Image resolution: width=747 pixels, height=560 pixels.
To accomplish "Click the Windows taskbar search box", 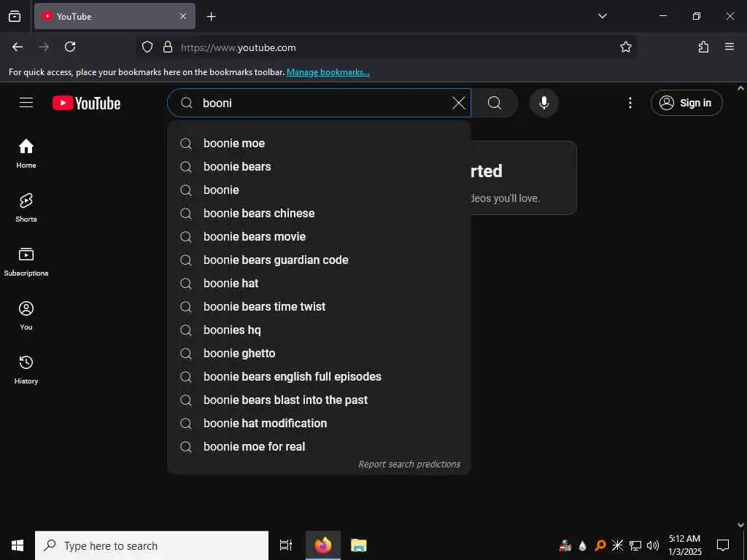I will (152, 545).
